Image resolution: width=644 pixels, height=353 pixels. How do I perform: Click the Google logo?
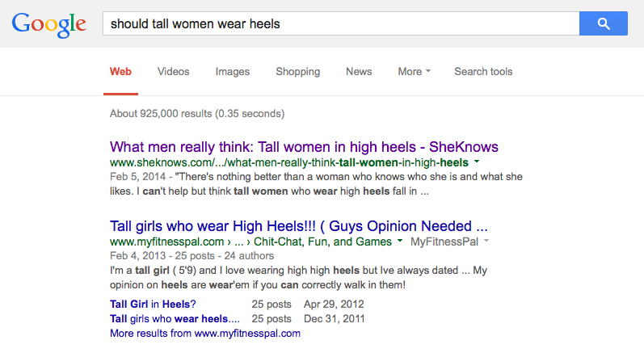tap(48, 24)
